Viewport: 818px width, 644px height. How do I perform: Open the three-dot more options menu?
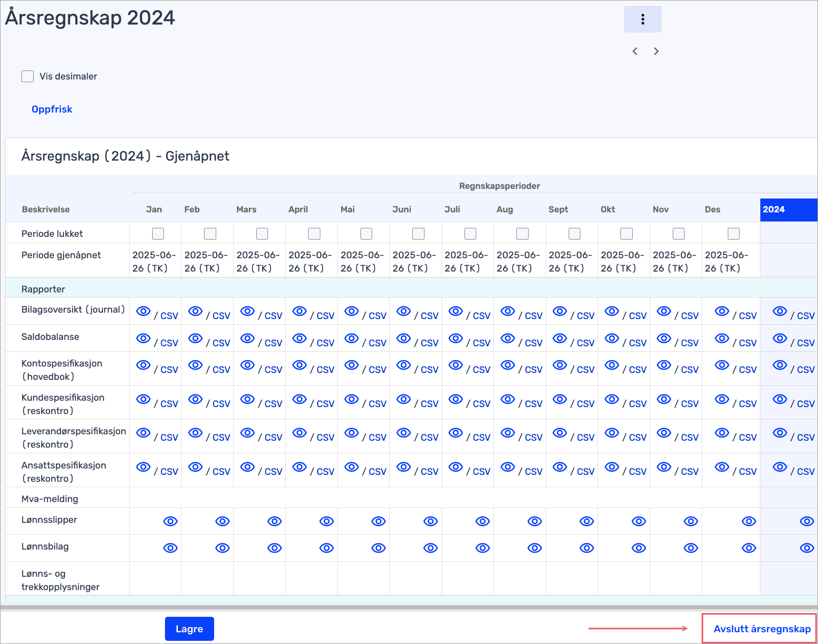(x=642, y=19)
